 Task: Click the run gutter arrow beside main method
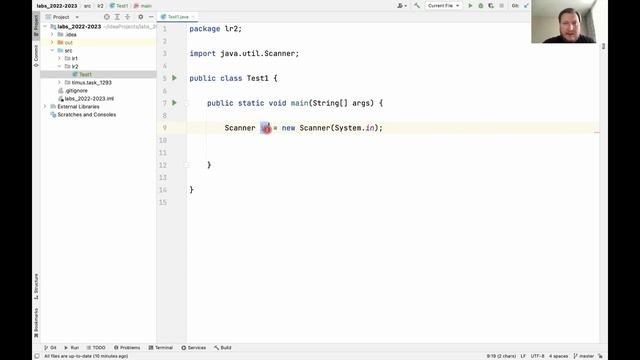pos(174,103)
